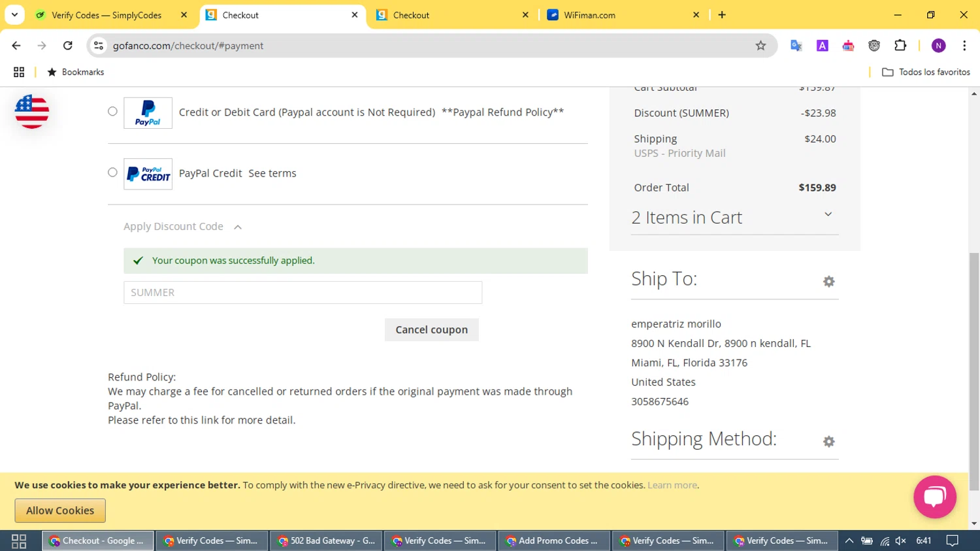Viewport: 980px width, 551px height.
Task: Switch to the second Checkout tab
Action: (453, 15)
